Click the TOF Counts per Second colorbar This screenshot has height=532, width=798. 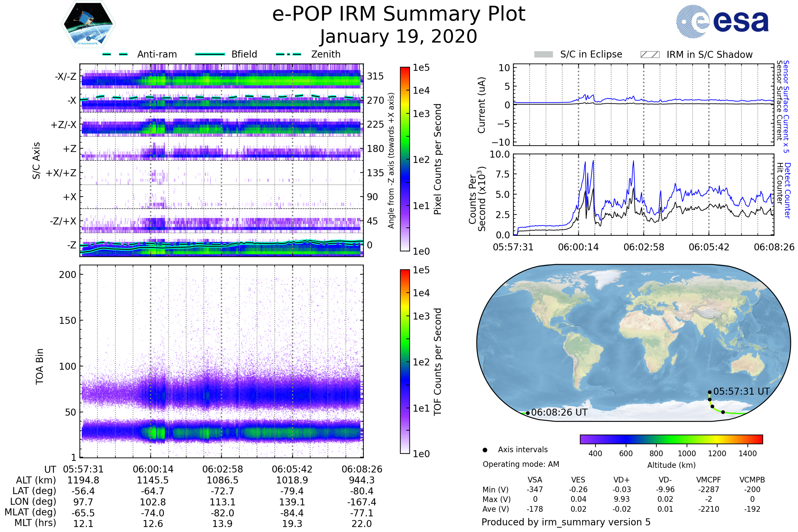coord(405,361)
